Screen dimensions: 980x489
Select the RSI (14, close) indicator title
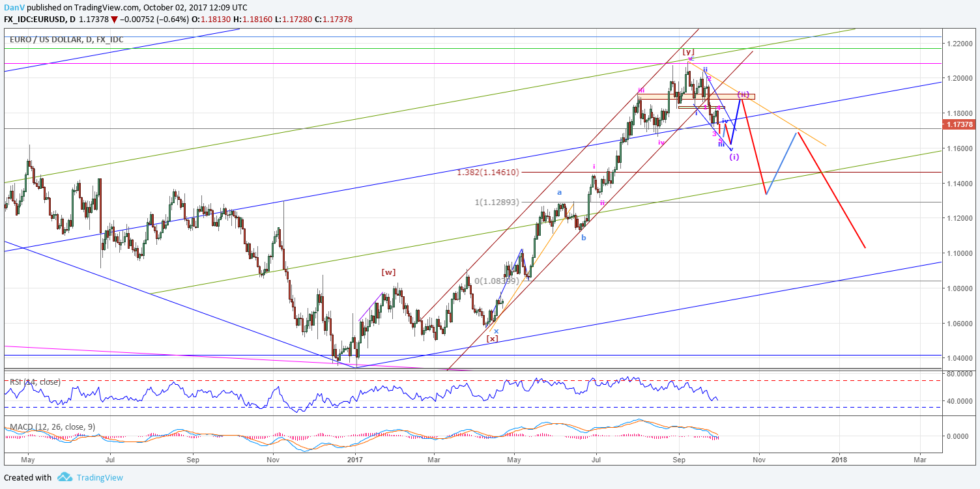coord(34,382)
